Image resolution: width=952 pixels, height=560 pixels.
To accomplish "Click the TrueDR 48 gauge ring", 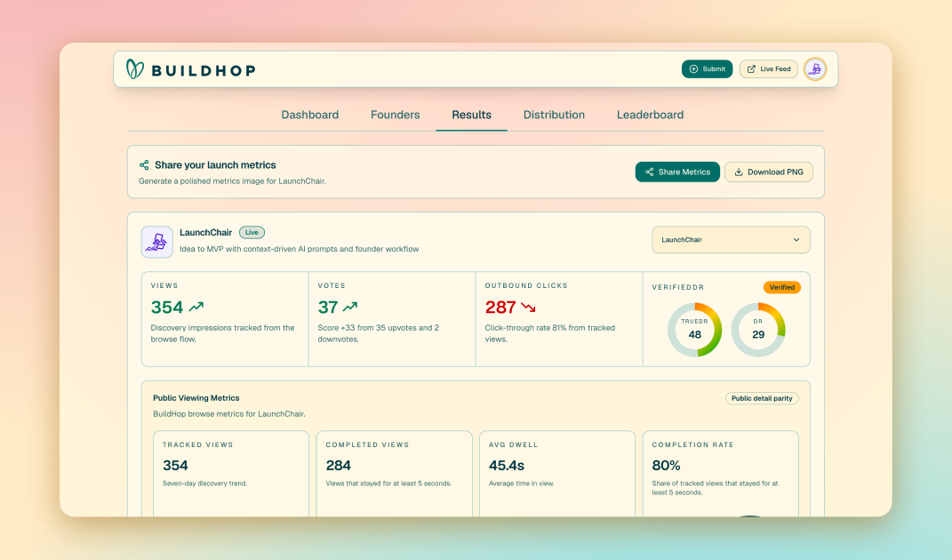I will [694, 330].
